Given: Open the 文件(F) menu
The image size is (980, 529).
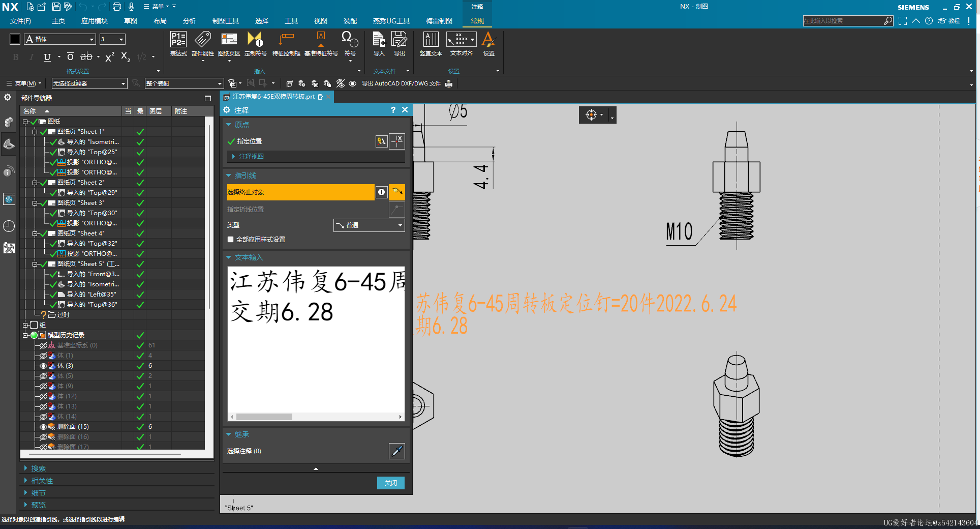Looking at the screenshot, I should (x=20, y=21).
